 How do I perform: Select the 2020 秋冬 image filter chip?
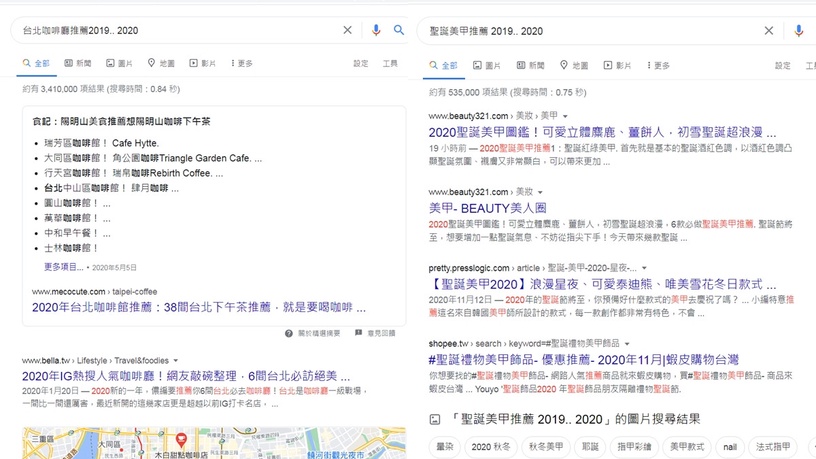[491, 447]
